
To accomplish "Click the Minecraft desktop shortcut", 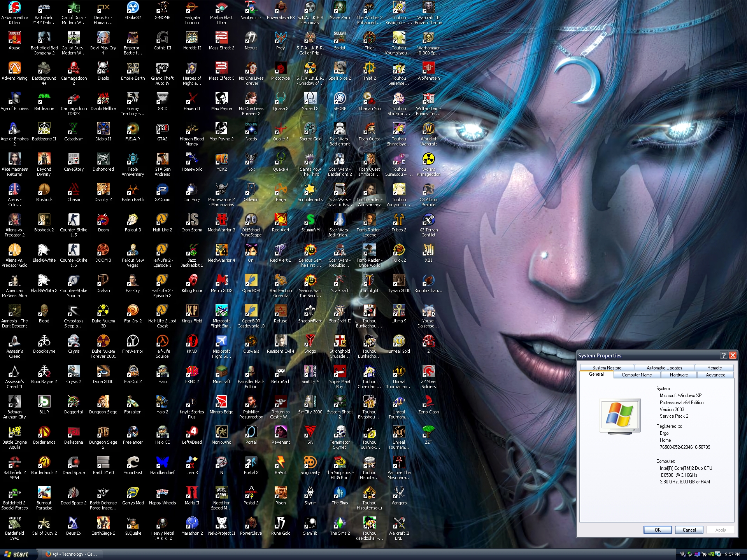I will [x=221, y=372].
